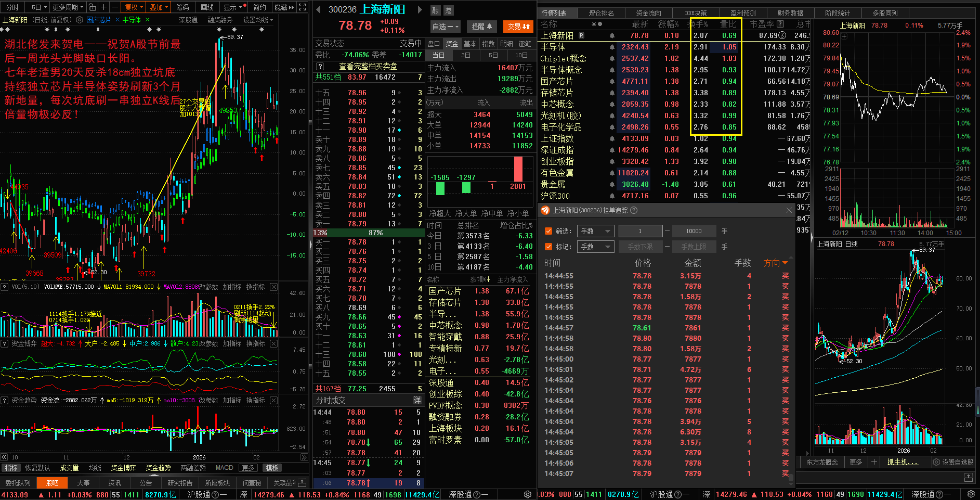Screen dimensions: 980x500
Task: Open 自选 dropdown
Action: coord(445,27)
